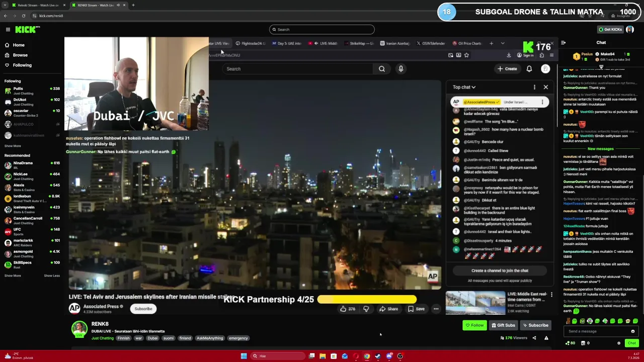This screenshot has height=362, width=644.
Task: Focus the Kick search field
Action: pyautogui.click(x=322, y=30)
